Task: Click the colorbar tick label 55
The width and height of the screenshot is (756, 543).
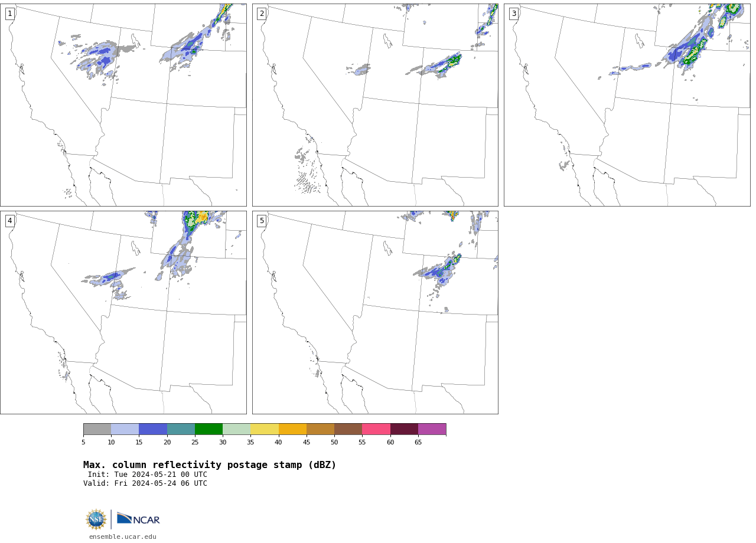Action: tap(362, 443)
